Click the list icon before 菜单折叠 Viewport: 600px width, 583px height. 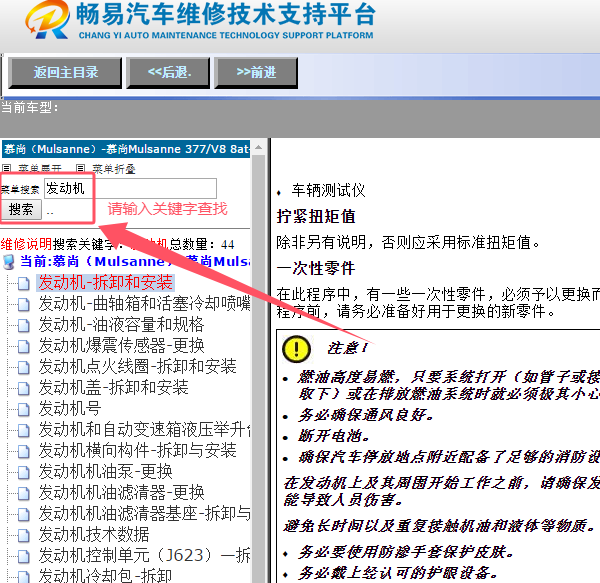pos(80,168)
